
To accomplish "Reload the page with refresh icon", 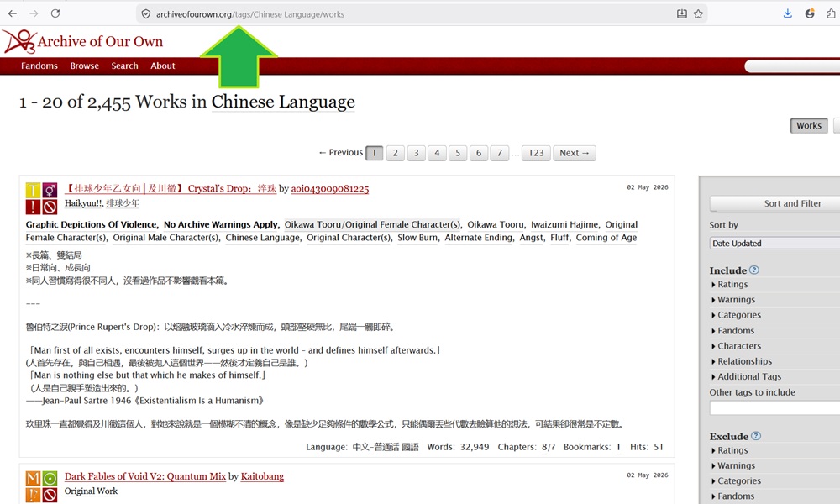I will click(x=55, y=13).
